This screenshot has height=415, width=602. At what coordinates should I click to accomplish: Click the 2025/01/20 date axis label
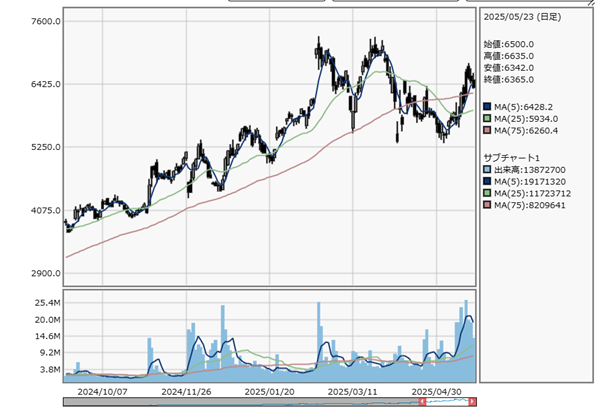[270, 392]
